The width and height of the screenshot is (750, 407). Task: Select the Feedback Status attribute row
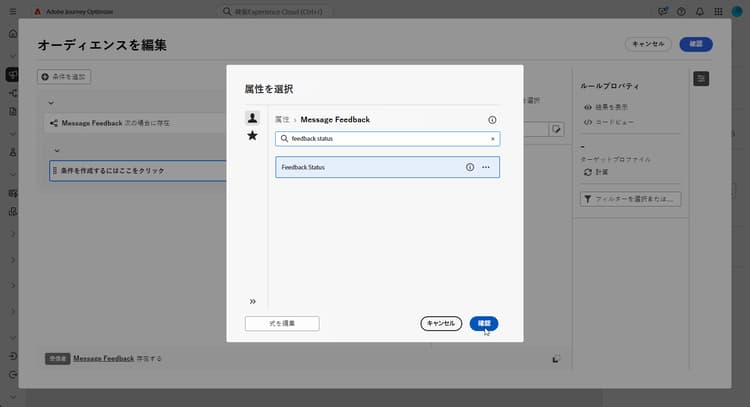pyautogui.click(x=387, y=167)
